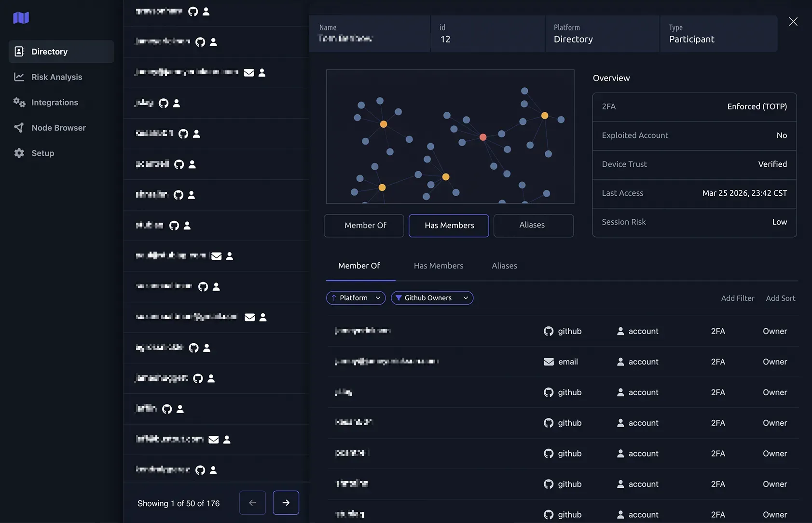This screenshot has width=812, height=523.
Task: Click the app logo icon
Action: [21, 18]
